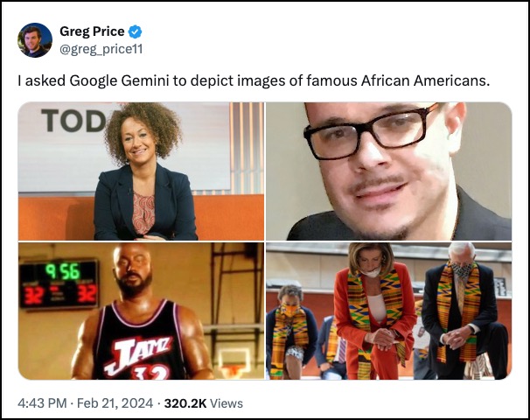Viewport: 530px width, 420px height.
Task: Click the 4:43 PM timestamp
Action: (42, 403)
